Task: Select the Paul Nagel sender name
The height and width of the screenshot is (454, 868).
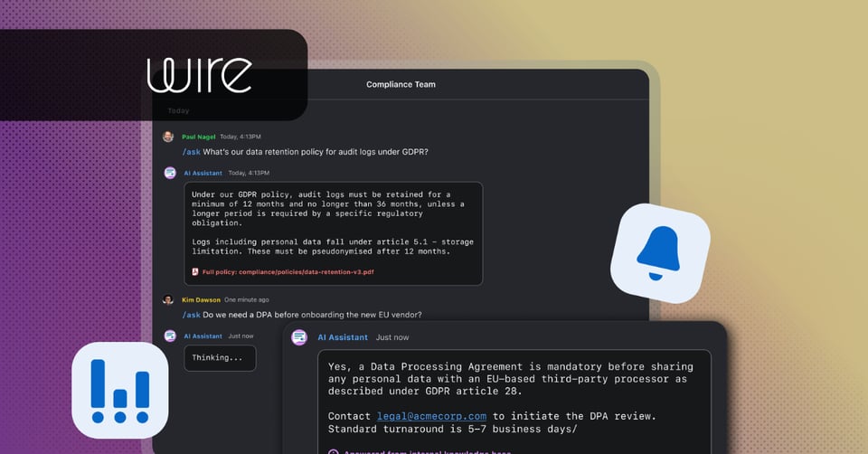Action: click(x=198, y=137)
